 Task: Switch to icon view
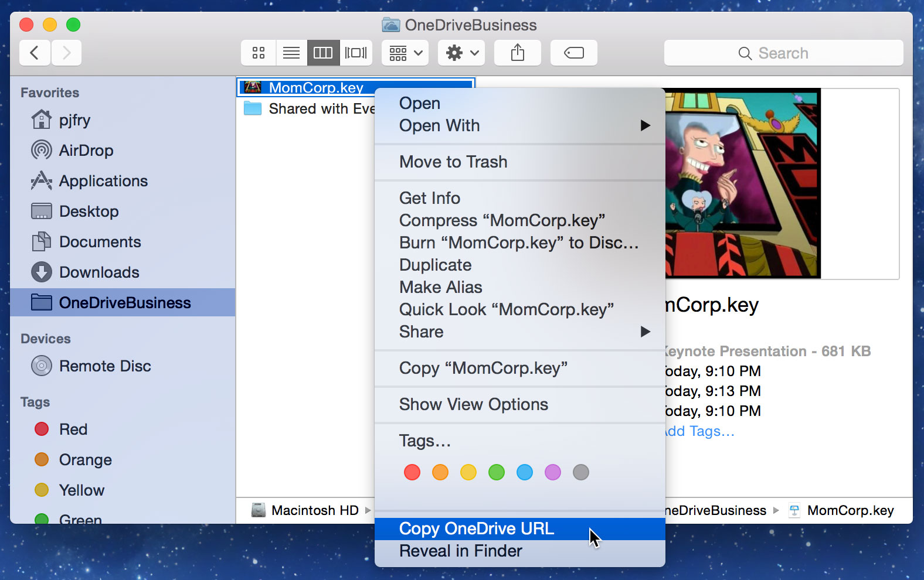pyautogui.click(x=259, y=53)
